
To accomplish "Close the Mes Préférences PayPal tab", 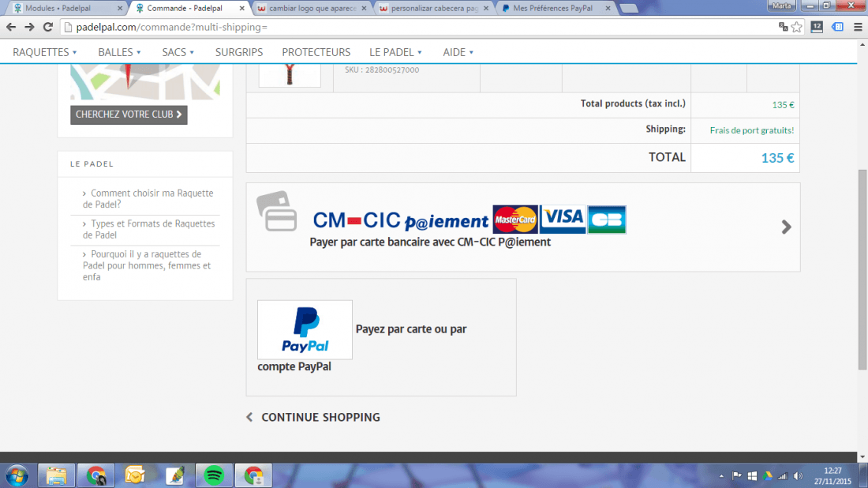I will (x=608, y=9).
